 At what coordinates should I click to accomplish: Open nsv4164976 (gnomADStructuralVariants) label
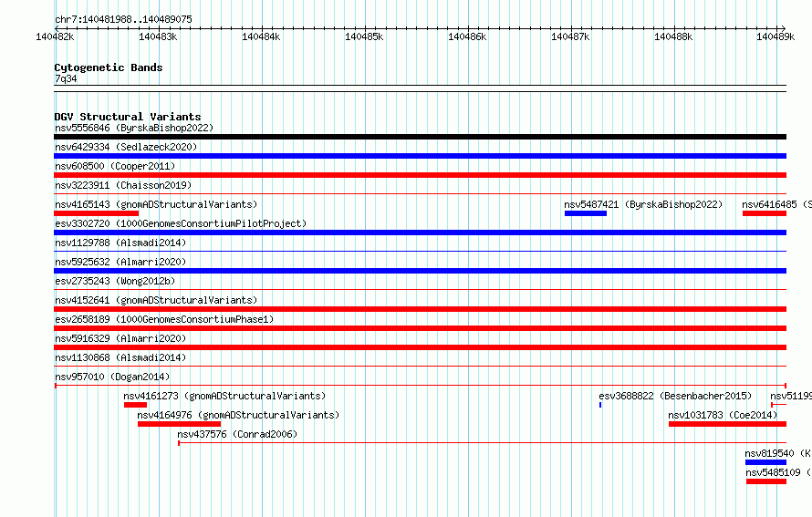coord(238,415)
